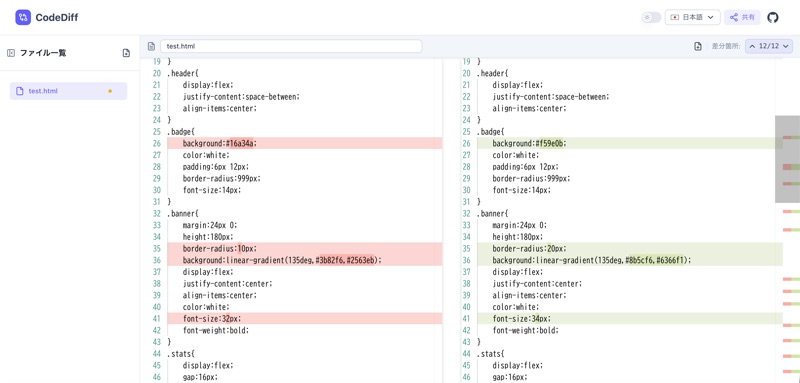Click the CodeDiff logo icon
The height and width of the screenshot is (383, 800).
tap(23, 17)
